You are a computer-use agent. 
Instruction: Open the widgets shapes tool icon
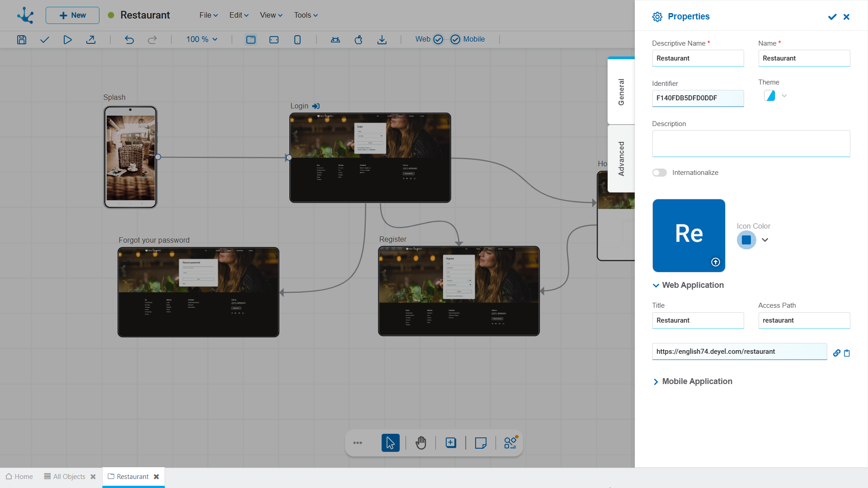[511, 442]
